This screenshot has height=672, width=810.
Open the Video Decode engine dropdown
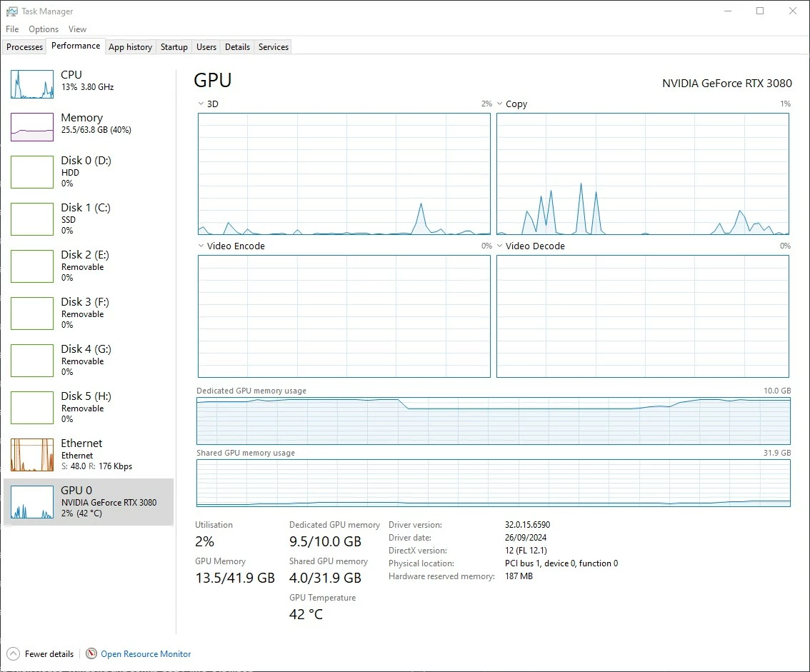coord(499,246)
